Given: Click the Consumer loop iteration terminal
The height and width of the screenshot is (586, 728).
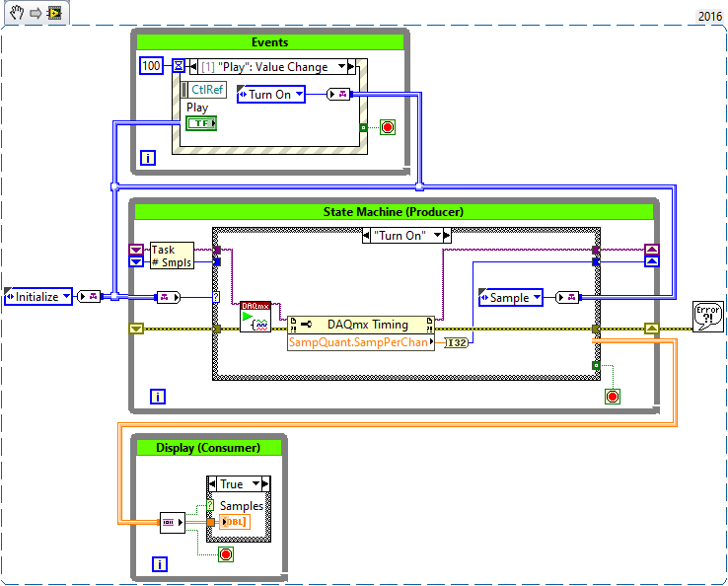Looking at the screenshot, I should click(x=160, y=564).
